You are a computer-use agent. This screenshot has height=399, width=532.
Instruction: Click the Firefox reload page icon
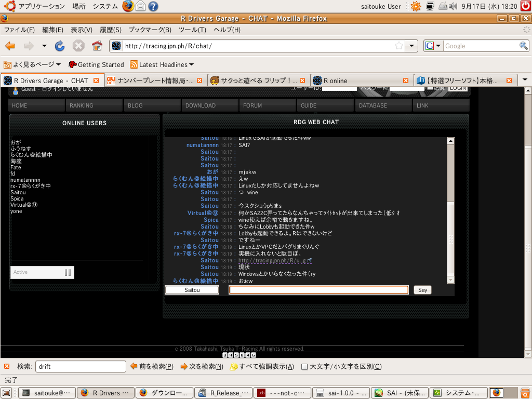(60, 46)
